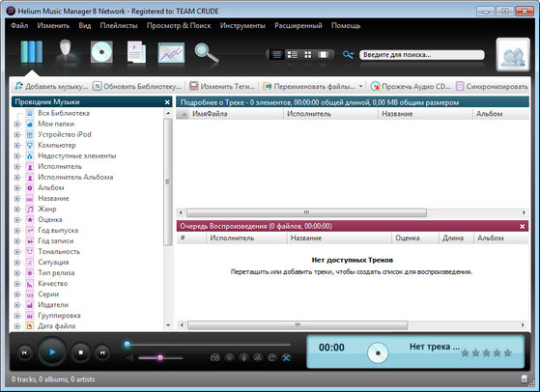Click the 'Качество' icon in tree
This screenshot has height=392, width=540.
[30, 284]
